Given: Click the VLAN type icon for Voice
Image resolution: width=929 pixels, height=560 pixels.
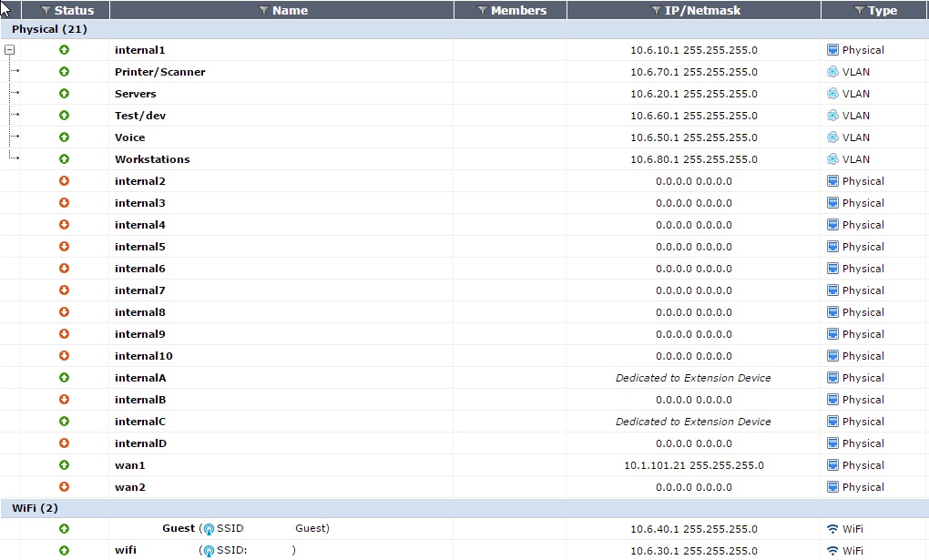Looking at the screenshot, I should tap(832, 137).
